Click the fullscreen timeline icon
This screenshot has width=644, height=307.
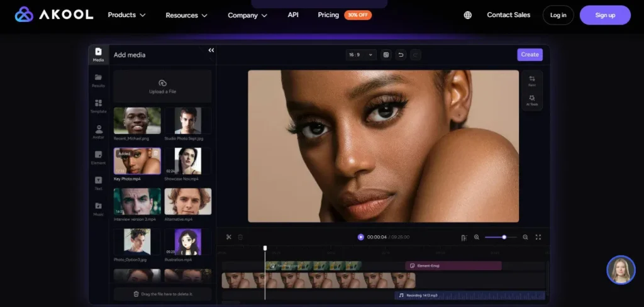pos(538,237)
